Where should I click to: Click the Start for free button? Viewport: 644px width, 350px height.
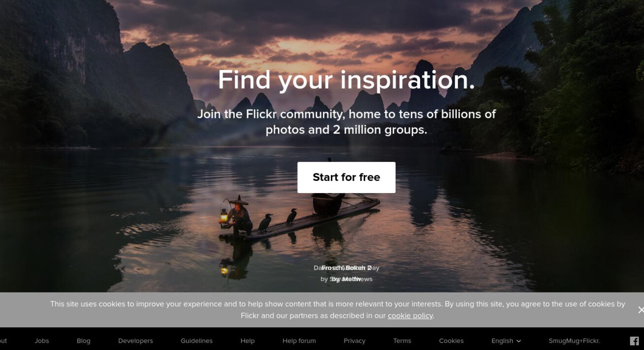(346, 178)
